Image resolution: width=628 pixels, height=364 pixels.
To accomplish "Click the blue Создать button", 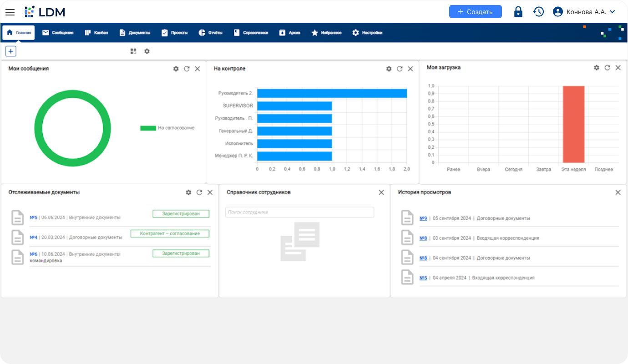I will pyautogui.click(x=475, y=12).
